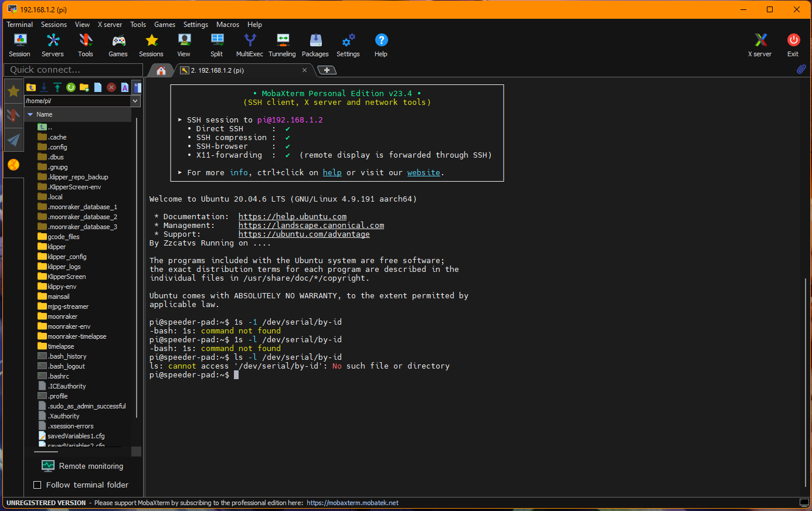
Task: Click the monitor icon in status bar corner
Action: coord(804,503)
